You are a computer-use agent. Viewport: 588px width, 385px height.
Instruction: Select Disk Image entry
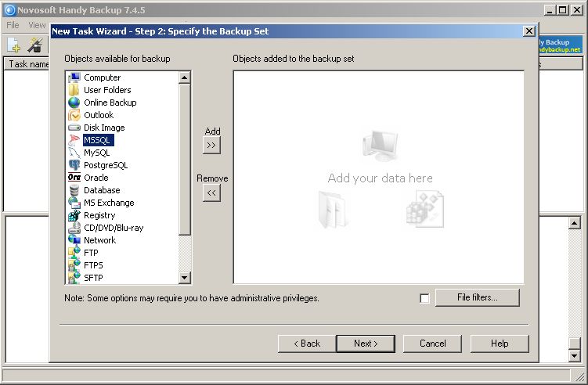(104, 128)
